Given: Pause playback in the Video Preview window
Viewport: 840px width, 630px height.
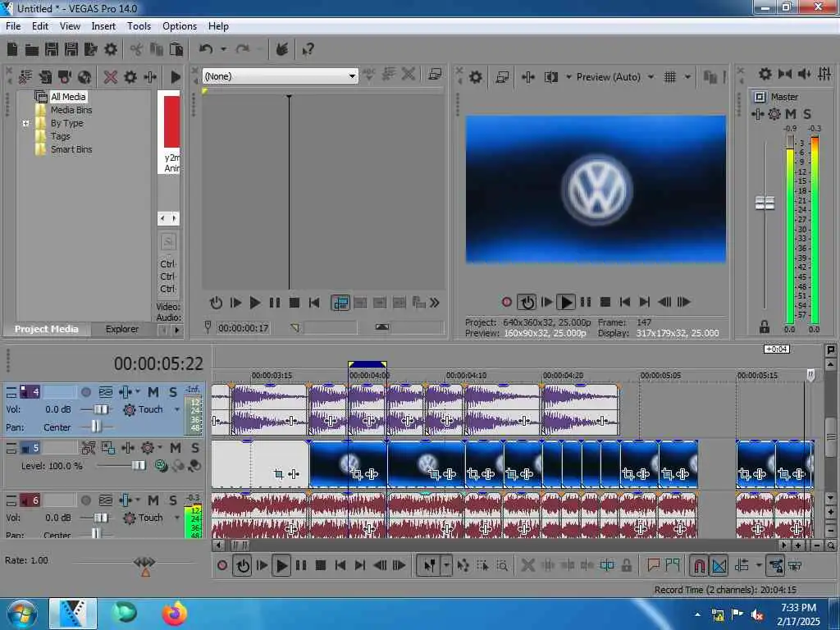Looking at the screenshot, I should click(586, 302).
